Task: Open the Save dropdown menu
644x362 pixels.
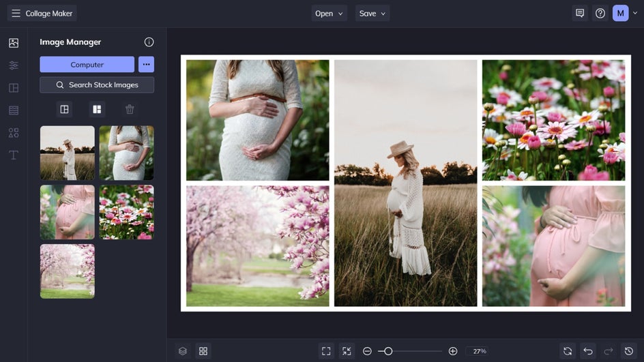Action: pos(372,13)
